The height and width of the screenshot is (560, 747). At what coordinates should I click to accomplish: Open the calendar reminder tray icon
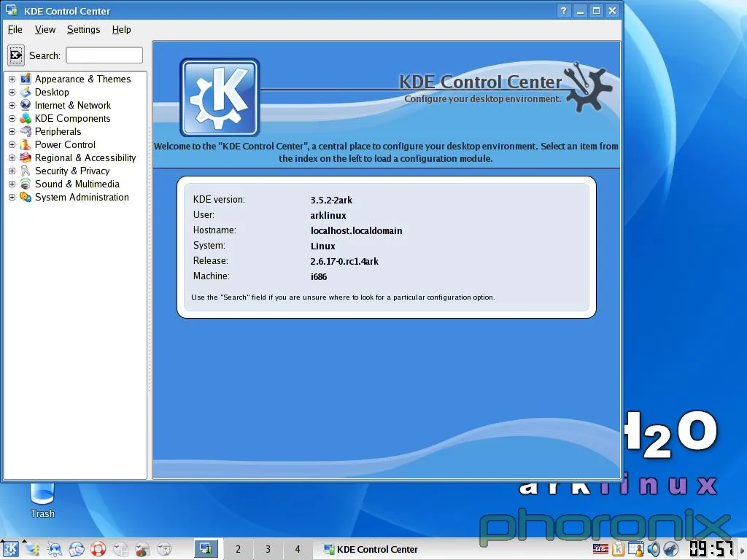[635, 549]
